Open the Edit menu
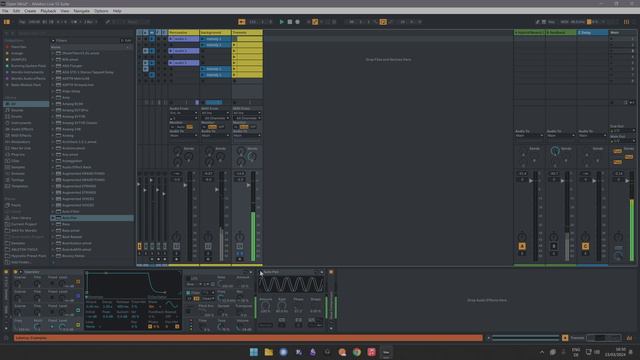The image size is (640, 360). [x=16, y=11]
